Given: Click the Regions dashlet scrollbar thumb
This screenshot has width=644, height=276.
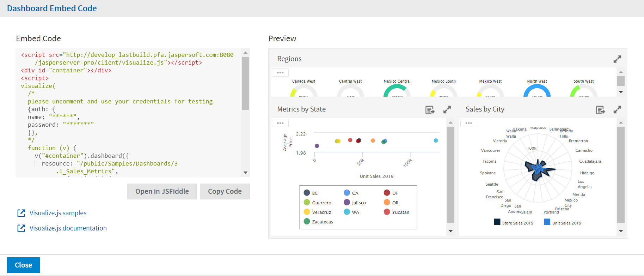Looking at the screenshot, I should click(621, 81).
